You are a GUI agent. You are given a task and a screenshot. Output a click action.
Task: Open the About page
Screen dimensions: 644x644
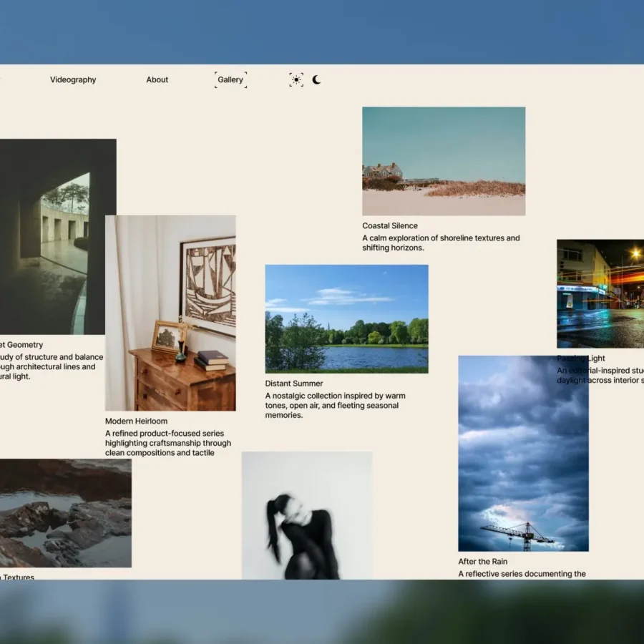point(157,79)
